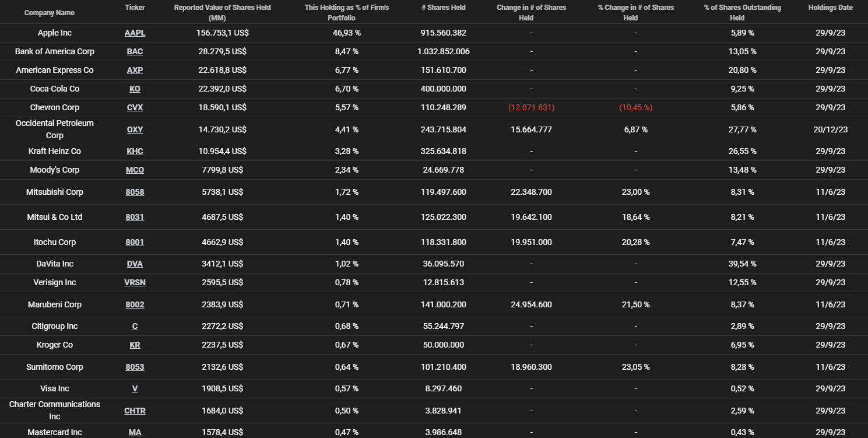
Task: Click Kraft Heinz outstanding share 26,55 %
Action: point(742,151)
